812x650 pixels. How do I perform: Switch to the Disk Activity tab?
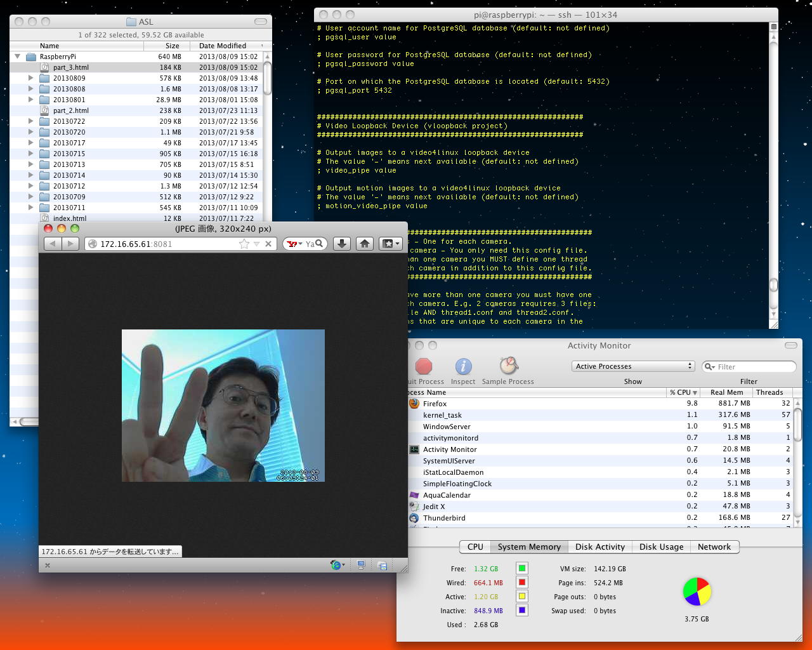click(600, 547)
